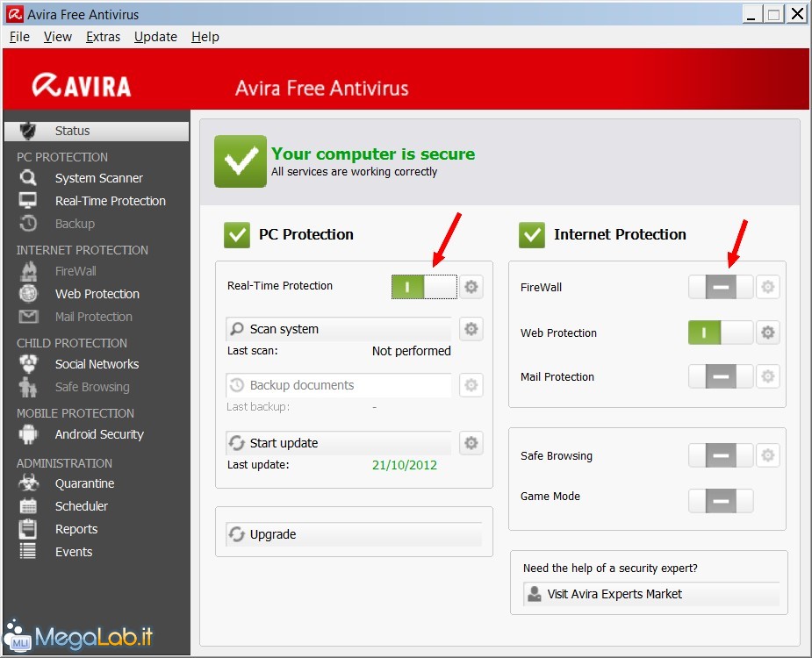
Task: Open Android Security label in sidebar
Action: point(99,433)
